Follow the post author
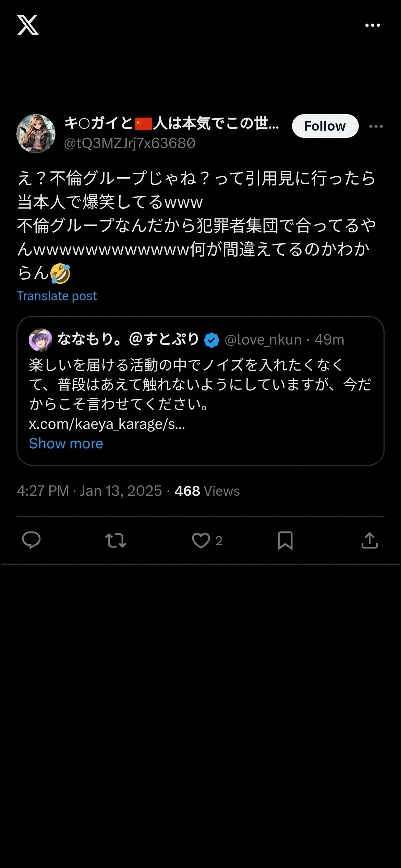This screenshot has height=868, width=401. (325, 126)
